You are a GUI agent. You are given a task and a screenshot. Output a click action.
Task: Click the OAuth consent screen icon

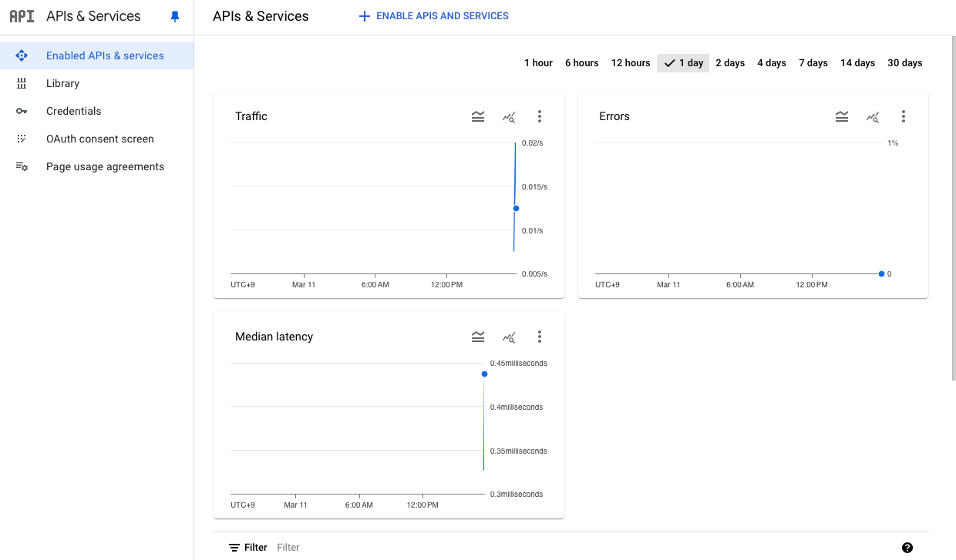tap(22, 139)
